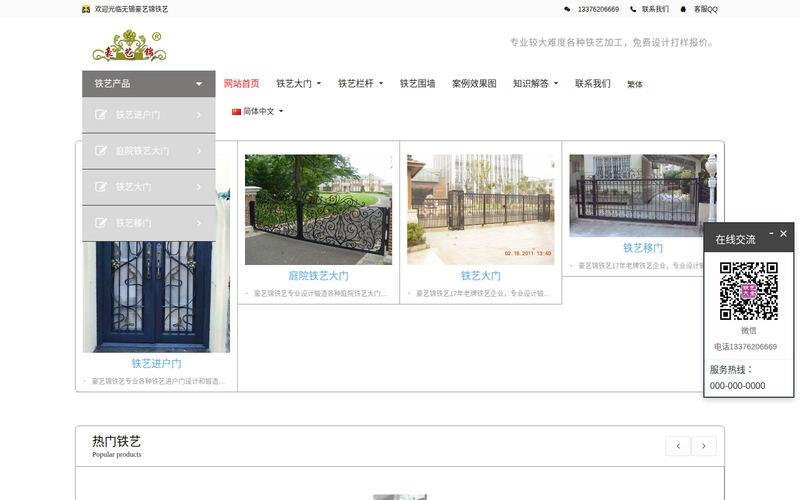800x500 pixels.
Task: Open 联系我们 in main navigation
Action: point(592,84)
